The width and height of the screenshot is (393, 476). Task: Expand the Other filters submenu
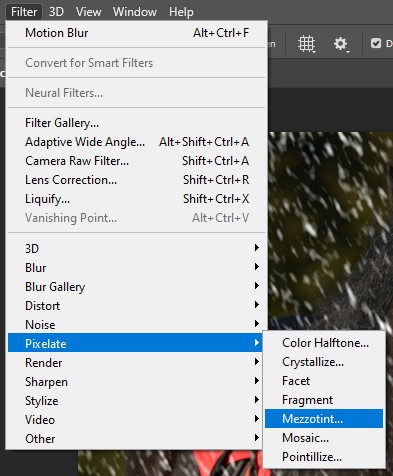point(135,439)
